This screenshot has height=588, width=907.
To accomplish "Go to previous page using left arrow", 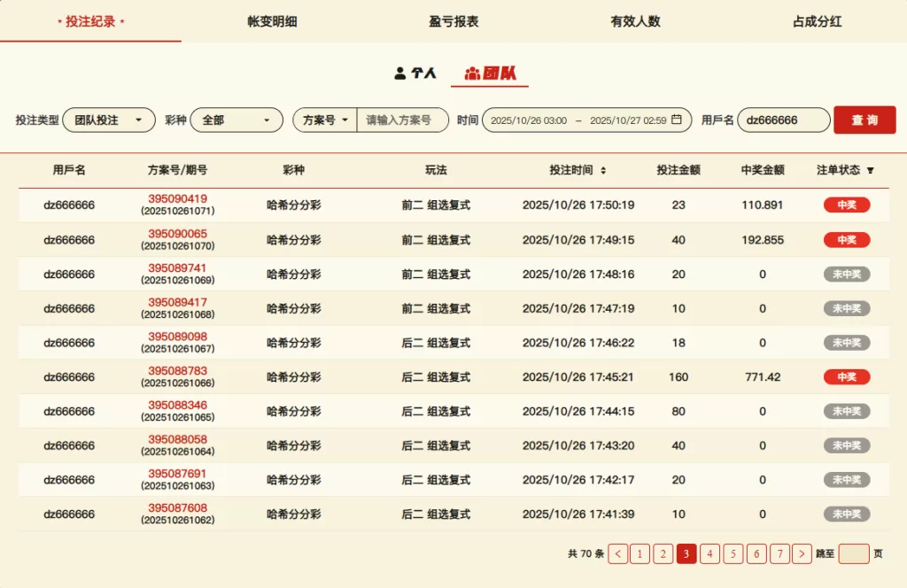I will [617, 553].
